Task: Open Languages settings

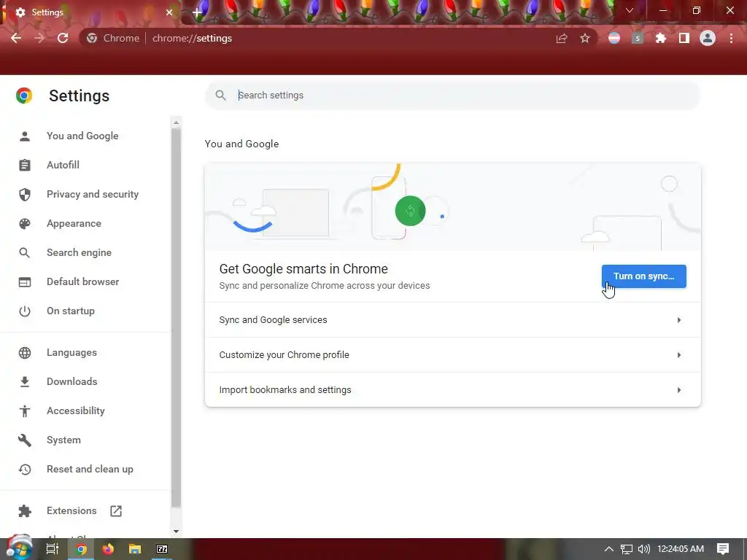Action: 71,352
